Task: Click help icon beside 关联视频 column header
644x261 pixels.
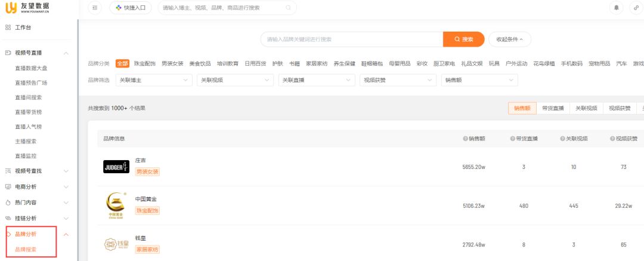Action: (562, 139)
